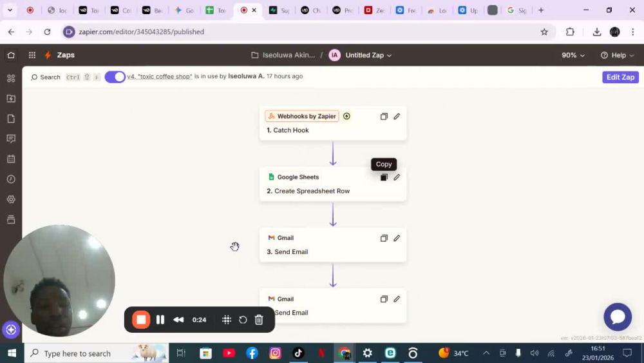This screenshot has height=363, width=644.
Task: Rewind the recording
Action: click(x=178, y=320)
